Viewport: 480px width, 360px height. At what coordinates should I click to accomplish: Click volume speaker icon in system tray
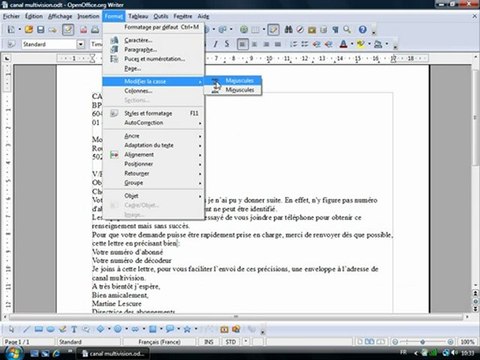(455, 353)
